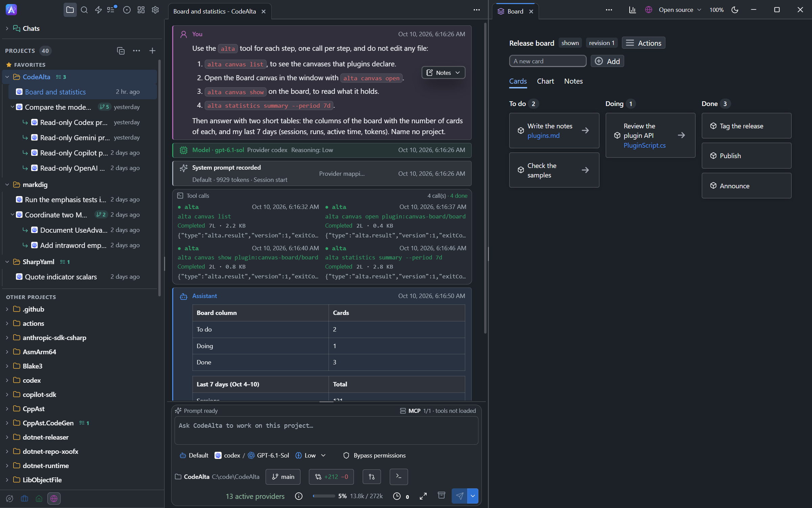Expand the Chats section
The image size is (812, 508).
7,28
